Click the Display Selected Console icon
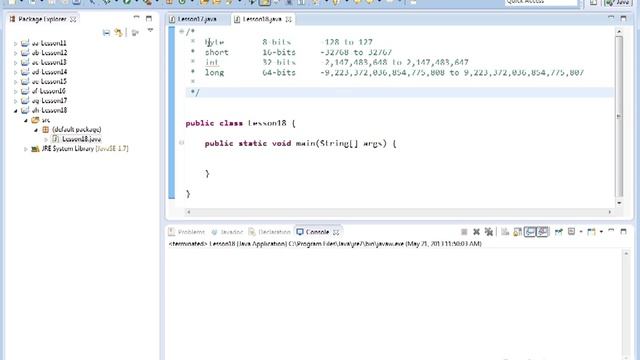 pyautogui.click(x=571, y=232)
